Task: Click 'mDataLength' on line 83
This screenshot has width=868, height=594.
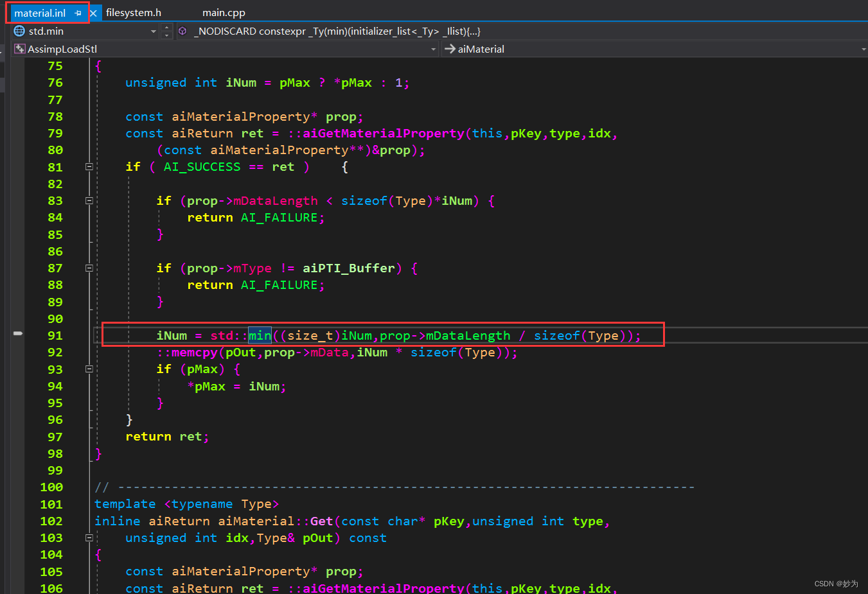Action: (x=276, y=201)
